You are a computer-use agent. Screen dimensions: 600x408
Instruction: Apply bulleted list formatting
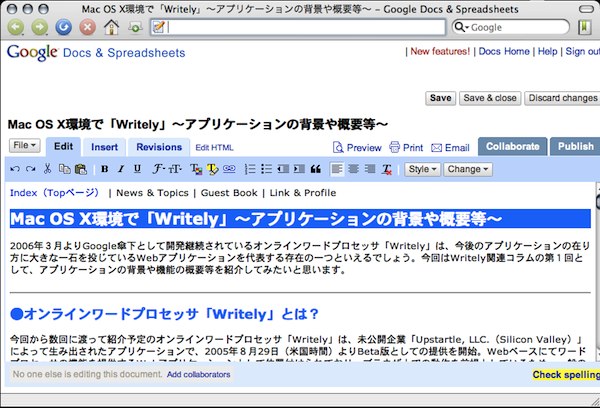tap(266, 169)
